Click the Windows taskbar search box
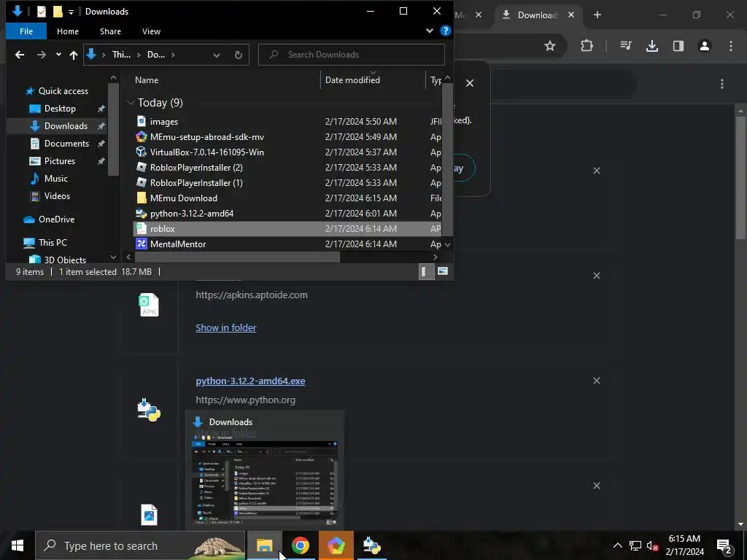The height and width of the screenshot is (560, 747). [140, 545]
